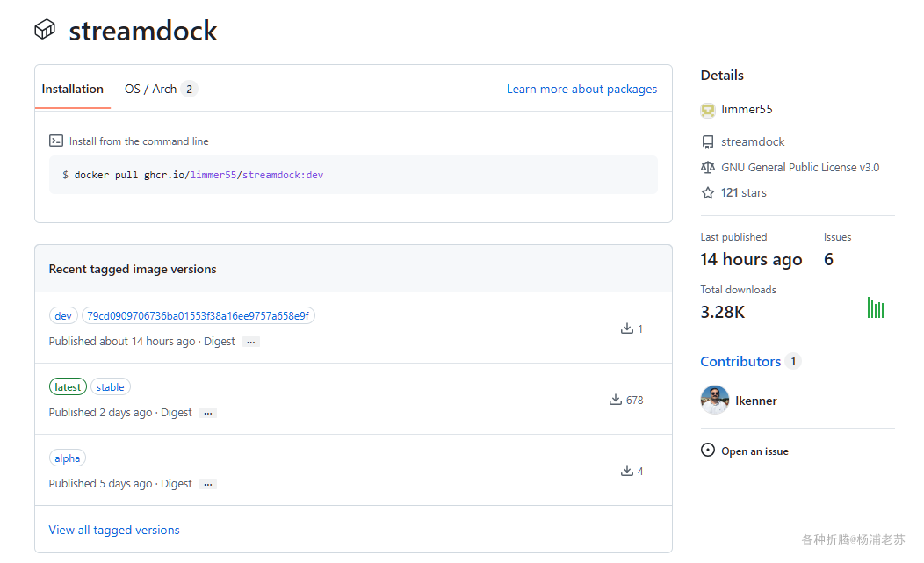Screen dimensions: 924x563
Task: Expand digest ellipsis for the dev version
Action: click(x=251, y=342)
